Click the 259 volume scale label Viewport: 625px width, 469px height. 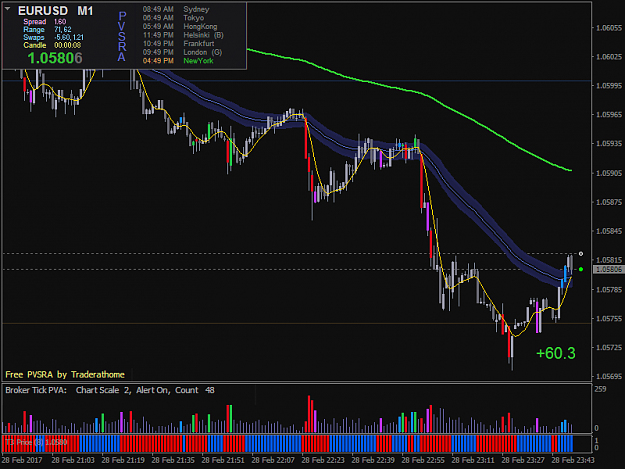pyautogui.click(x=600, y=389)
